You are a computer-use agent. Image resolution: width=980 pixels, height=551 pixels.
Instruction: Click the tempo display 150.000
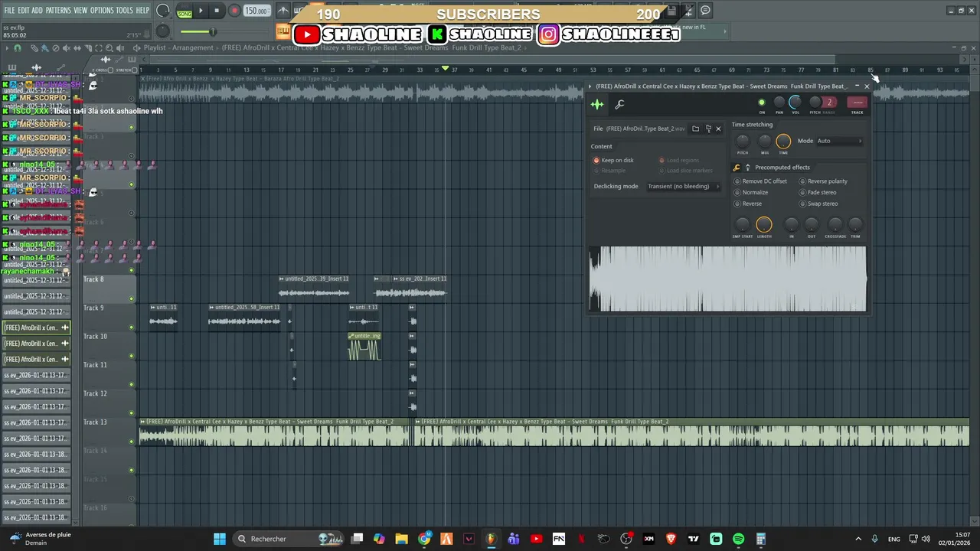(x=256, y=11)
